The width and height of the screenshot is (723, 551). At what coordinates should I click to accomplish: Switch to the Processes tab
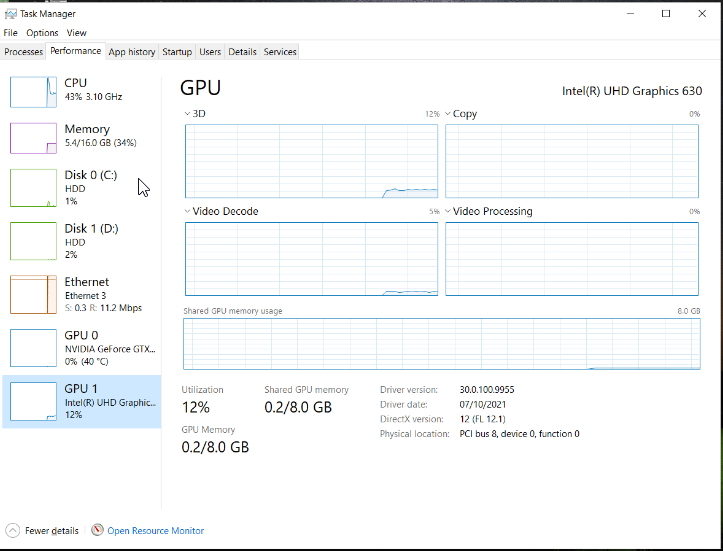pos(23,52)
